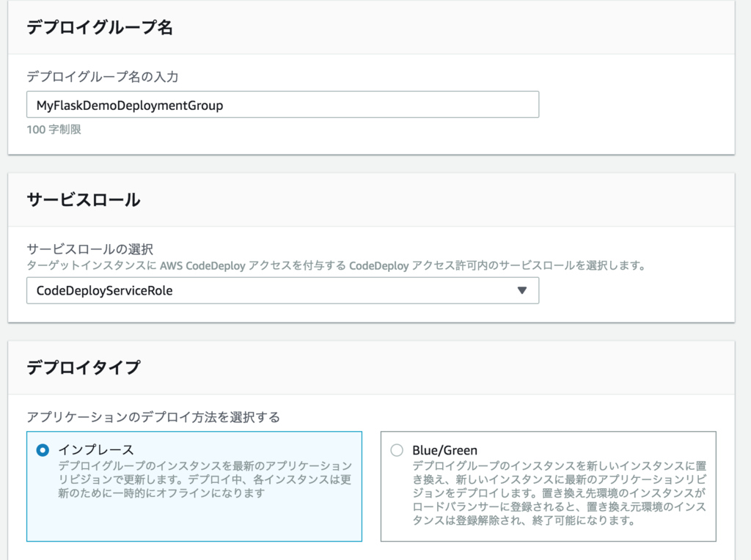Click the デプロイタイプ section heading

84,367
